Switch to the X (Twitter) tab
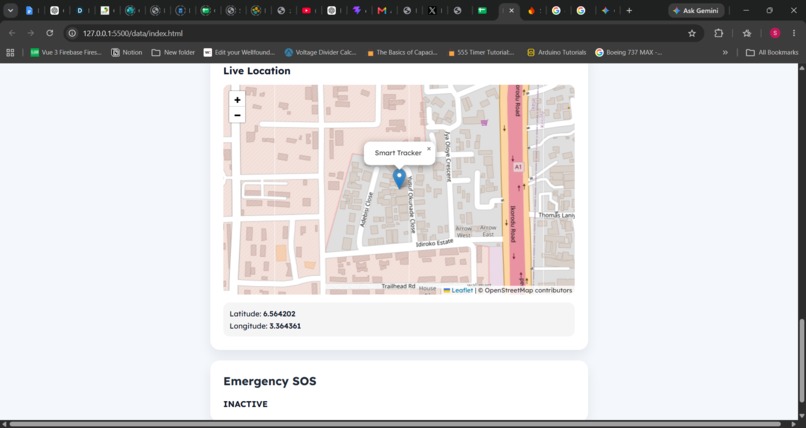The image size is (806, 428). coord(432,10)
